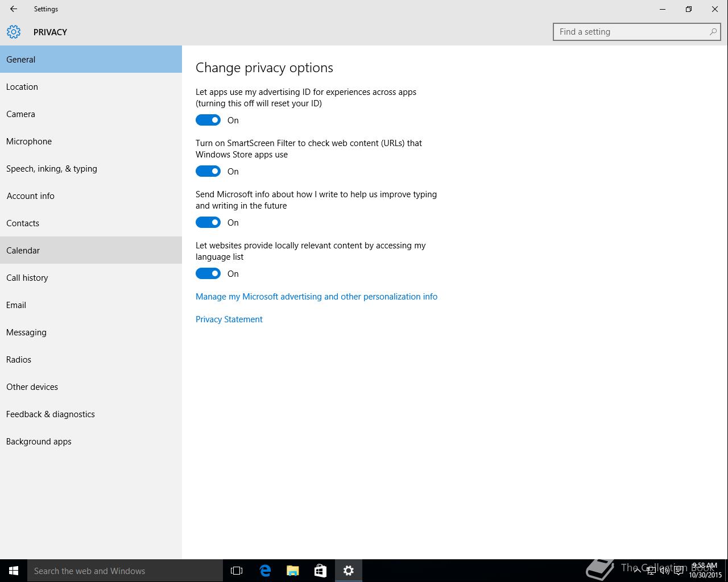Open Email privacy settings

91,305
